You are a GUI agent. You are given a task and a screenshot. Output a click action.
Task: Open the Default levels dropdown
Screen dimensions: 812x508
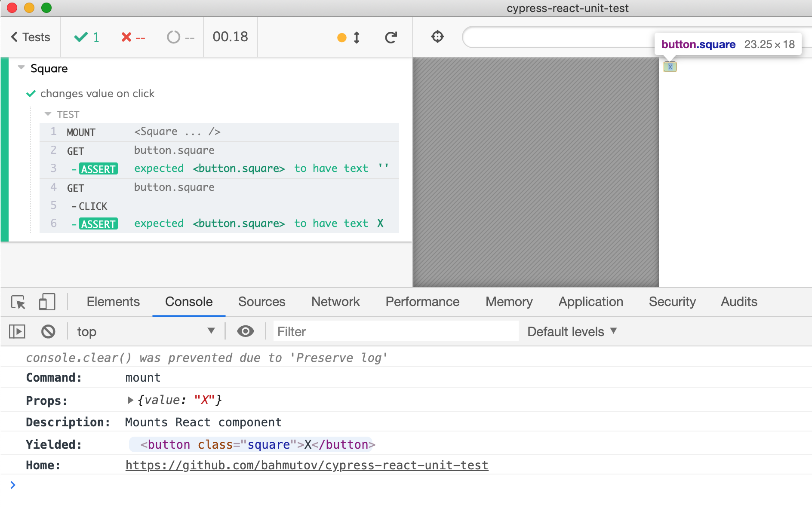(x=572, y=331)
